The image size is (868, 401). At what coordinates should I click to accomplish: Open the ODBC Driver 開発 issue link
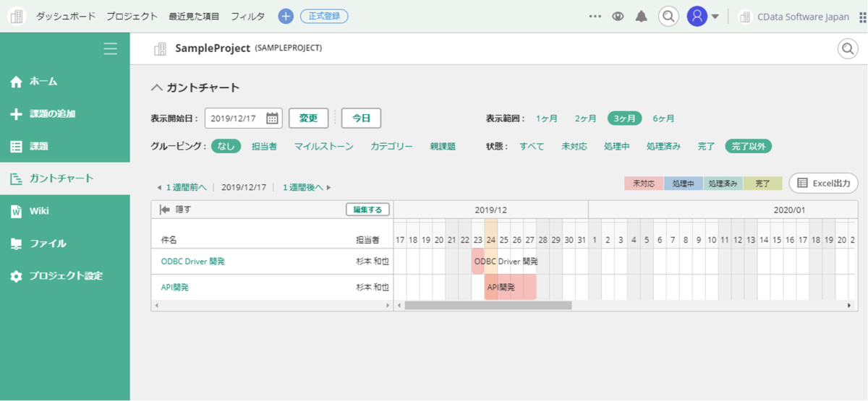[x=193, y=262]
